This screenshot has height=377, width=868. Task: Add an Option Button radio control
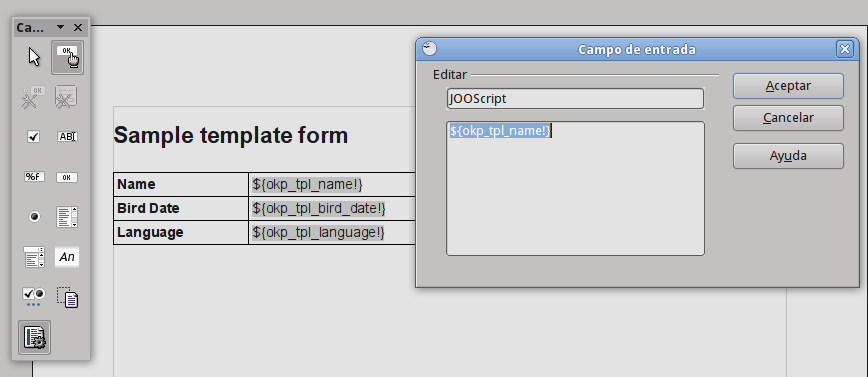pos(34,217)
